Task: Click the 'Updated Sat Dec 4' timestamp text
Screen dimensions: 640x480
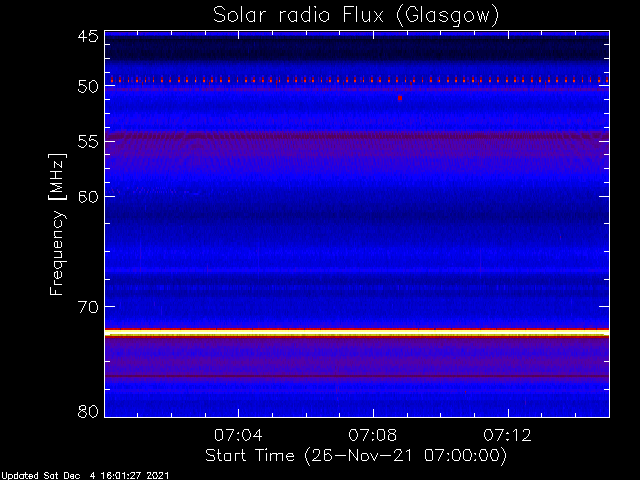Action: click(85, 476)
